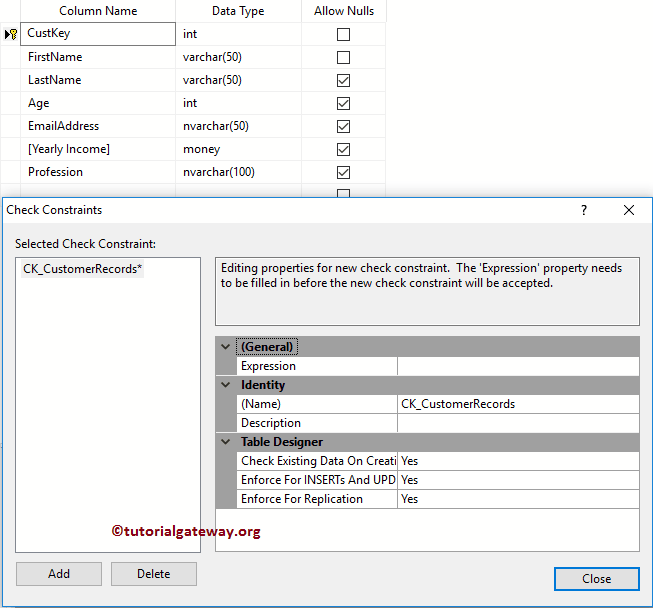
Task: Click the primary key icon beside CustKey
Action: tap(13, 34)
